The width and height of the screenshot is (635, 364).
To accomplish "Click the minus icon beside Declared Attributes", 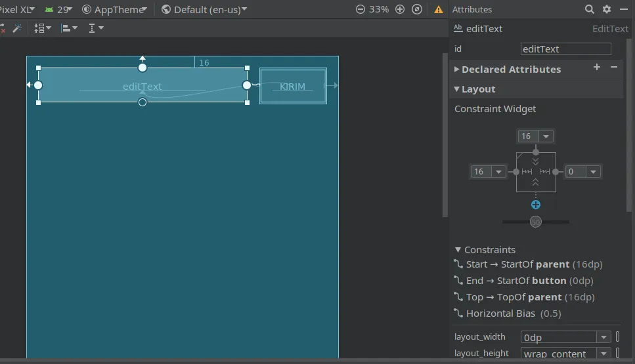I will [x=614, y=67].
